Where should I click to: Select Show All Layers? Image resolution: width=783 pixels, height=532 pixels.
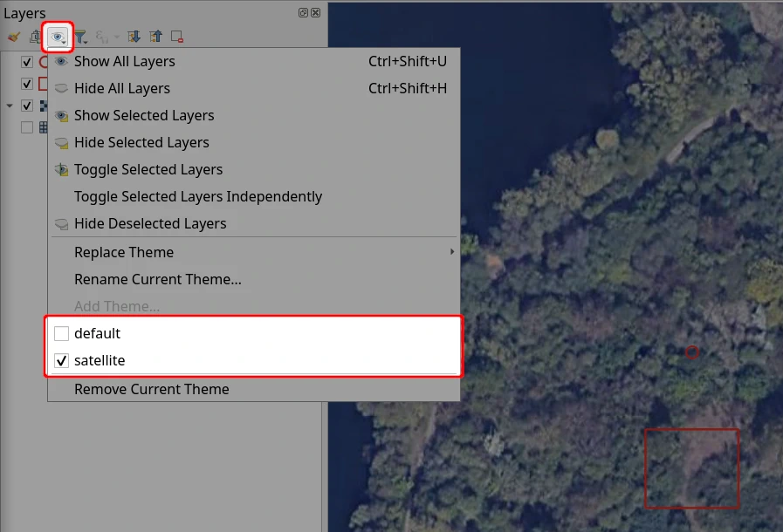click(x=125, y=61)
